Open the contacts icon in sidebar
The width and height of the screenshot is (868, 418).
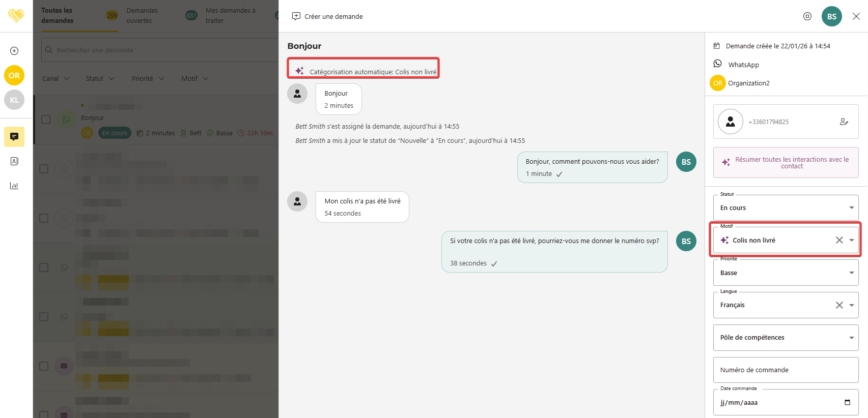point(14,161)
